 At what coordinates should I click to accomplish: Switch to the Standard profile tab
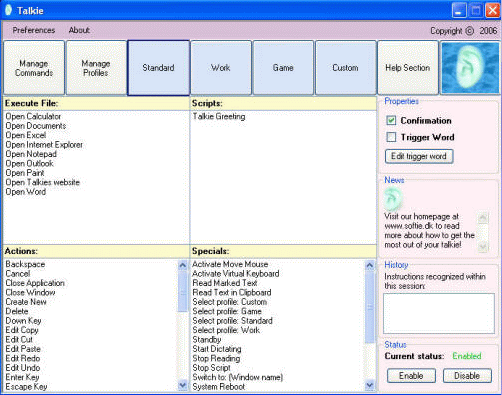click(x=158, y=68)
